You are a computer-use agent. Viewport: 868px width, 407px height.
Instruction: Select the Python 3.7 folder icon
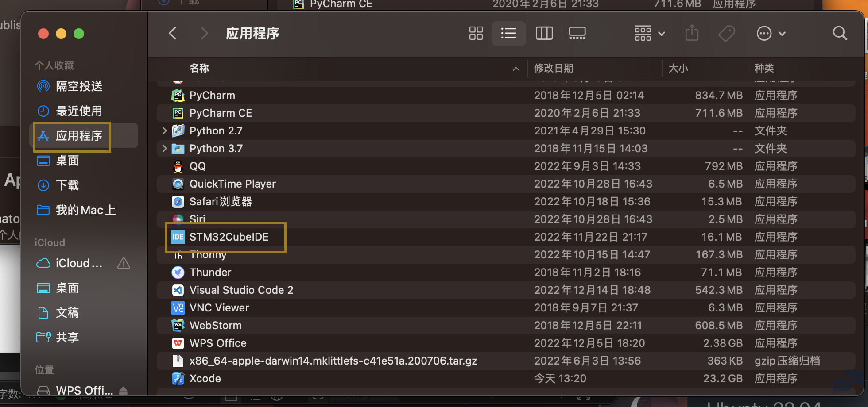pos(178,148)
